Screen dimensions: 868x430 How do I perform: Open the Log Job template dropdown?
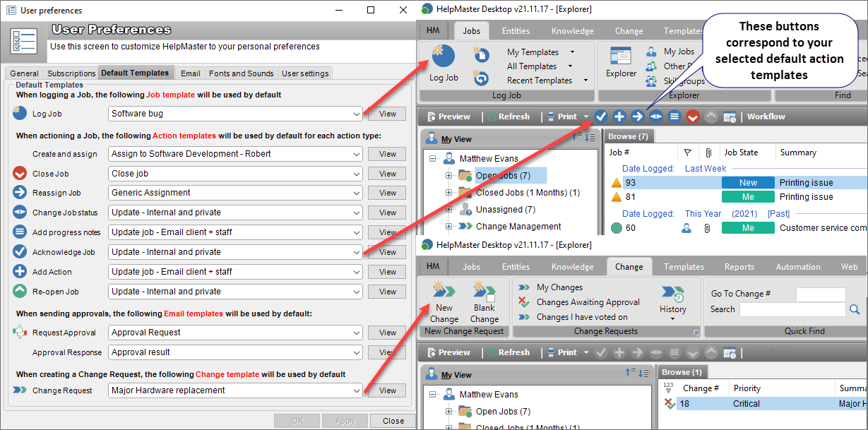click(x=355, y=114)
